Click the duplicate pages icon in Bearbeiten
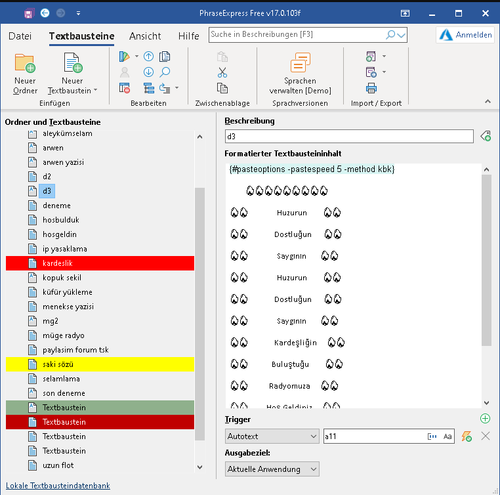Viewport: 500px width, 495px height. click(x=165, y=56)
